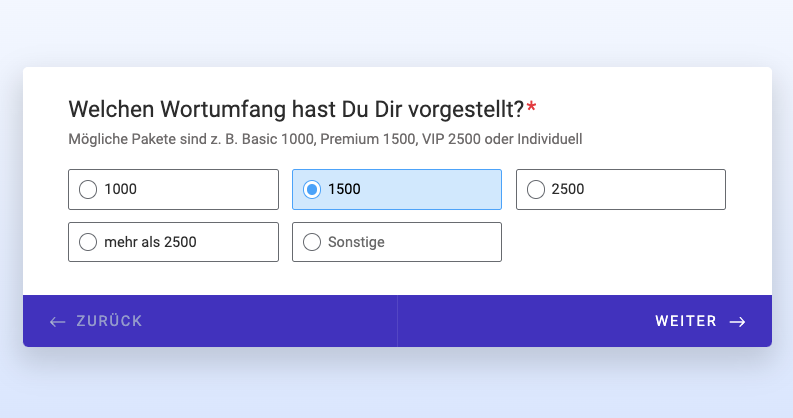Screen dimensions: 793x418
Task: Select the 1000 radio circle
Action: (88, 190)
